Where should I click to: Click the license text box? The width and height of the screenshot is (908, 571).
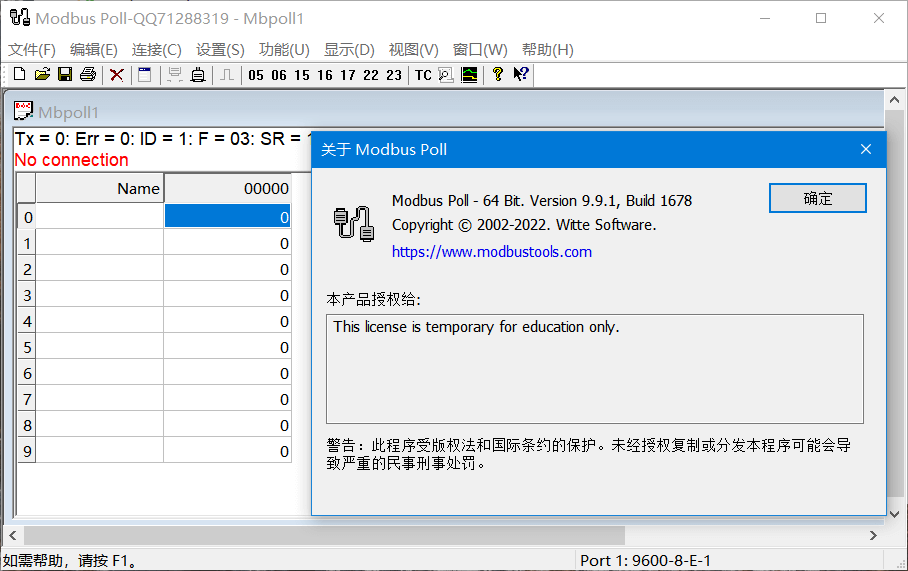tap(595, 369)
